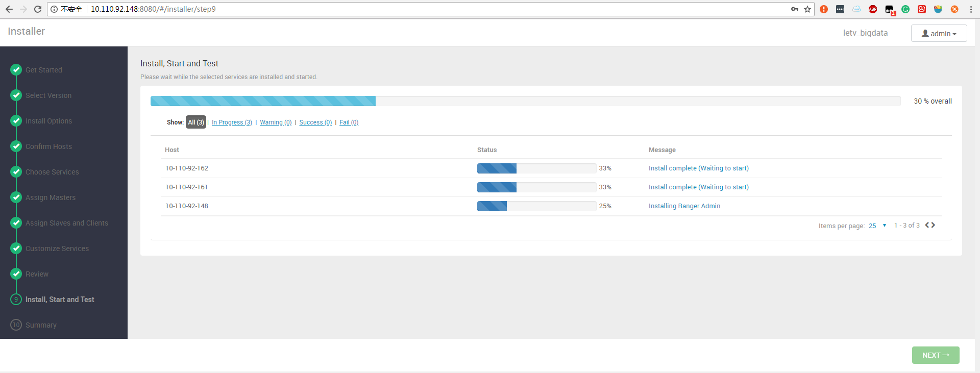The image size is (980, 373).
Task: Open the cloud extension icon
Action: click(x=856, y=9)
